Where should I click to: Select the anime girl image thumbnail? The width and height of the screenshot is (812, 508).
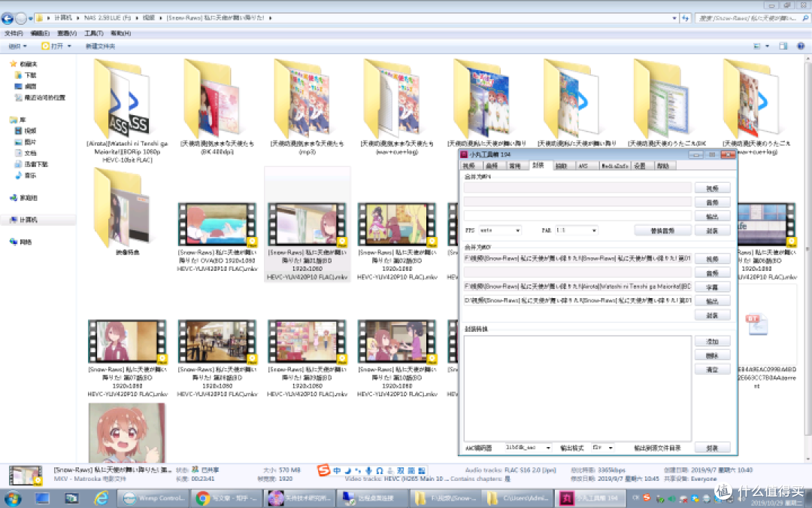pos(127,433)
